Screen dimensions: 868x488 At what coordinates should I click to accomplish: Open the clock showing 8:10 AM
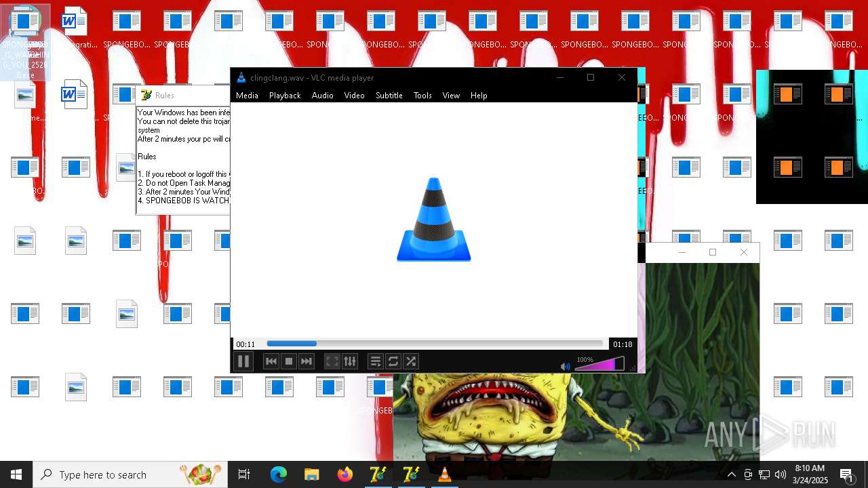(810, 474)
